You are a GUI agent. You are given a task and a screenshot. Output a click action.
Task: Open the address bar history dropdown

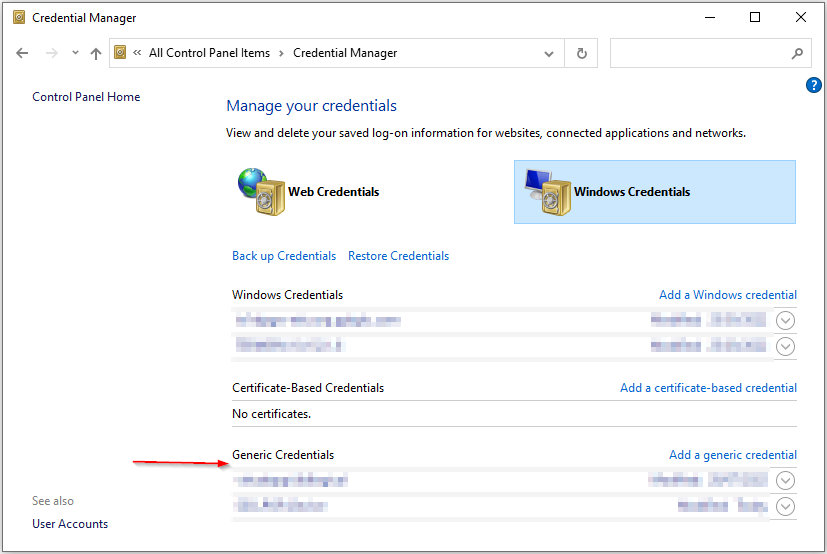pyautogui.click(x=549, y=53)
